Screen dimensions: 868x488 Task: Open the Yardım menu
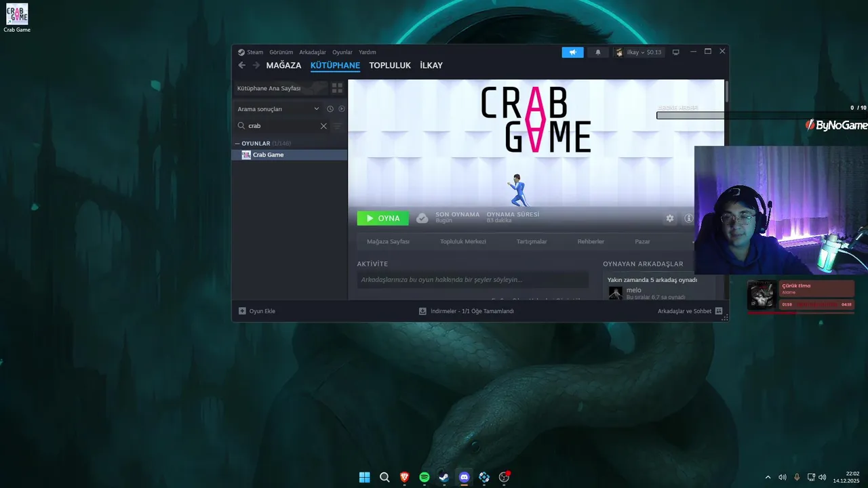368,52
